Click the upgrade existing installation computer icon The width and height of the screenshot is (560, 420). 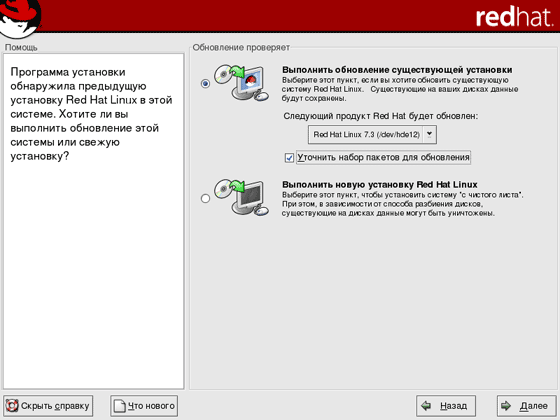point(241,83)
